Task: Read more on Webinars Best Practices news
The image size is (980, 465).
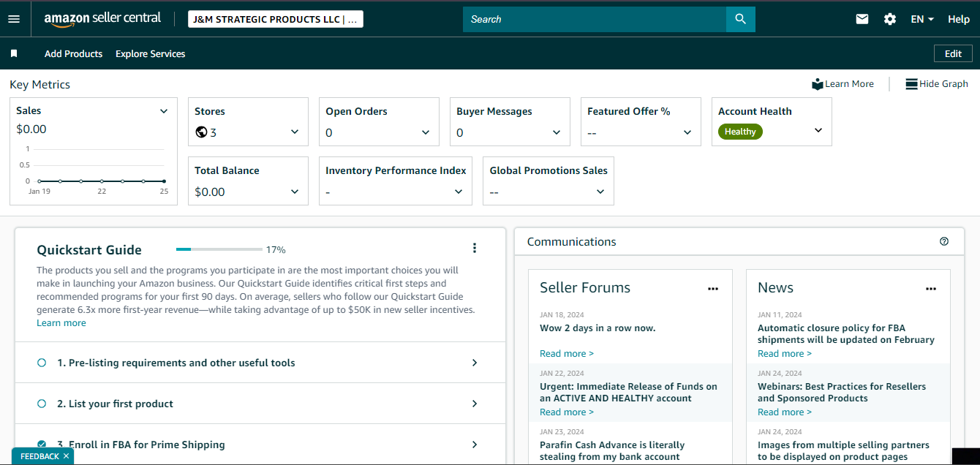Action: tap(785, 412)
